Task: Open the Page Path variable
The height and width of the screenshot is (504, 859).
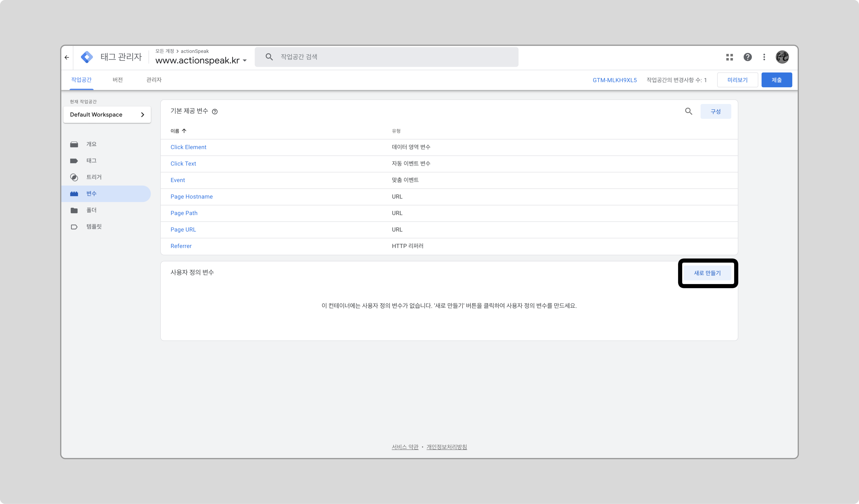Action: 184,213
